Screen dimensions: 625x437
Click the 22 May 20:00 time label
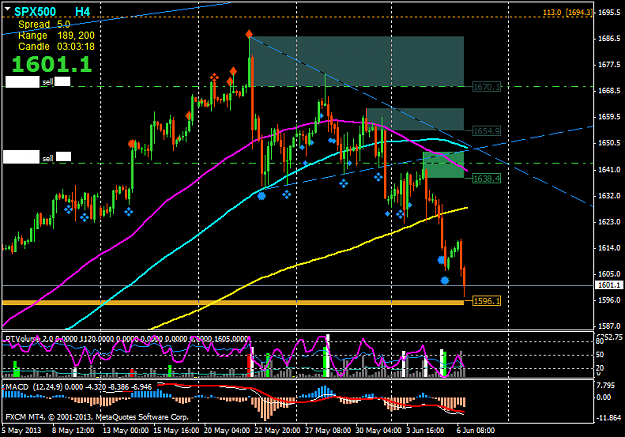pos(277,431)
